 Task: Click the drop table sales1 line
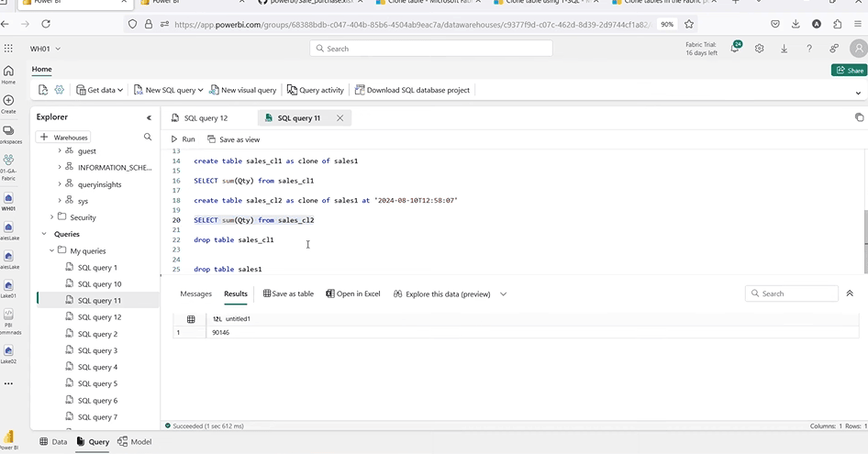228,269
